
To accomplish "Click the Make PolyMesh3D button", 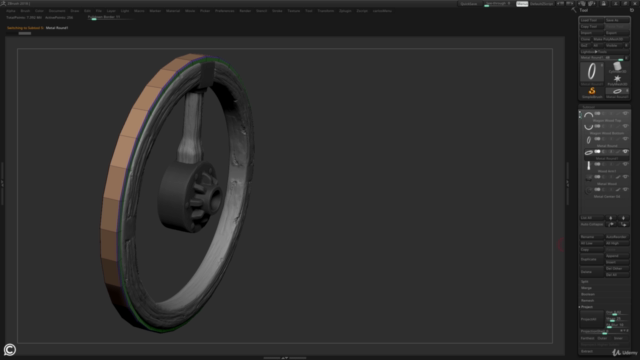I will pos(611,39).
